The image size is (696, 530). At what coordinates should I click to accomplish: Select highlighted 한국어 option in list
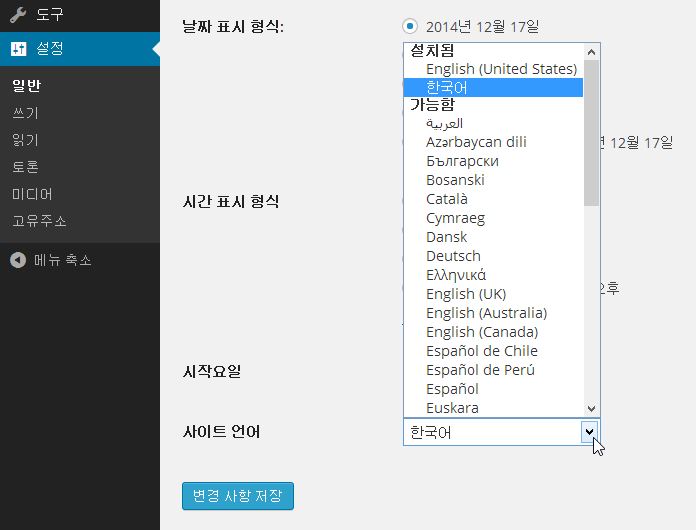[493, 87]
